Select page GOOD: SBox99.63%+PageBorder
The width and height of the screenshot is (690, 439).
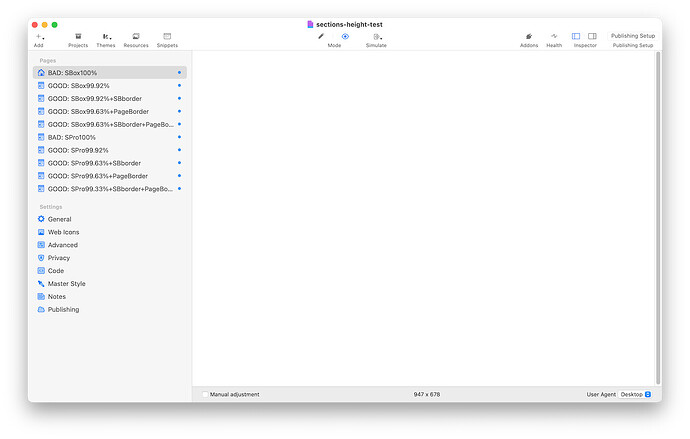(x=110, y=111)
